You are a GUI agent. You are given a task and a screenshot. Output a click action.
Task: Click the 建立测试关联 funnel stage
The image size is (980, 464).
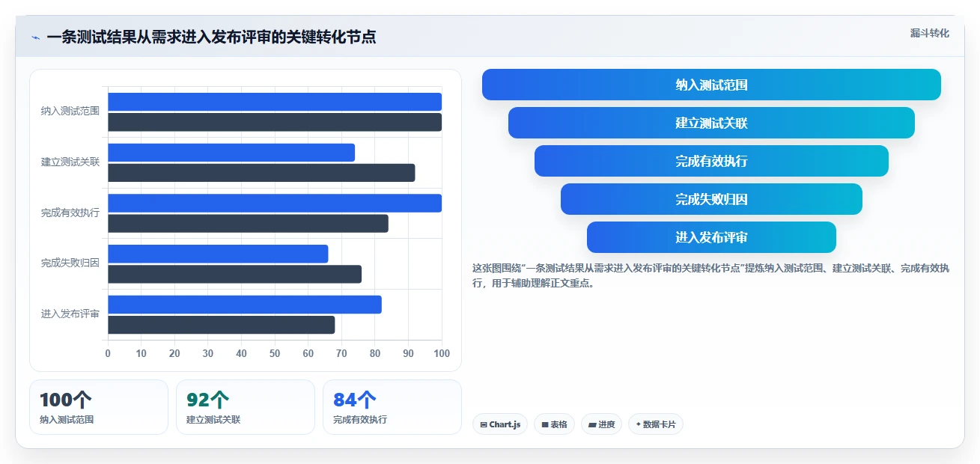click(711, 123)
